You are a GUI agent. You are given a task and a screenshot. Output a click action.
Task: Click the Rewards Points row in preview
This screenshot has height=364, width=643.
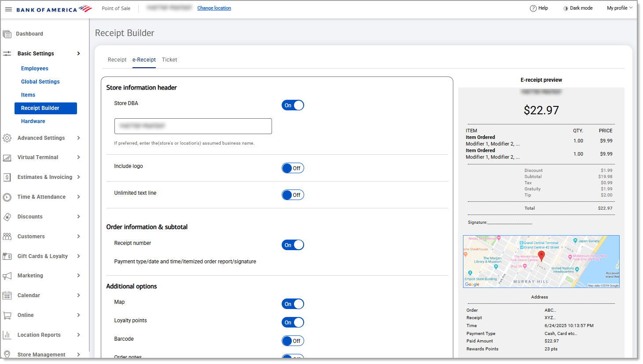[x=540, y=349]
